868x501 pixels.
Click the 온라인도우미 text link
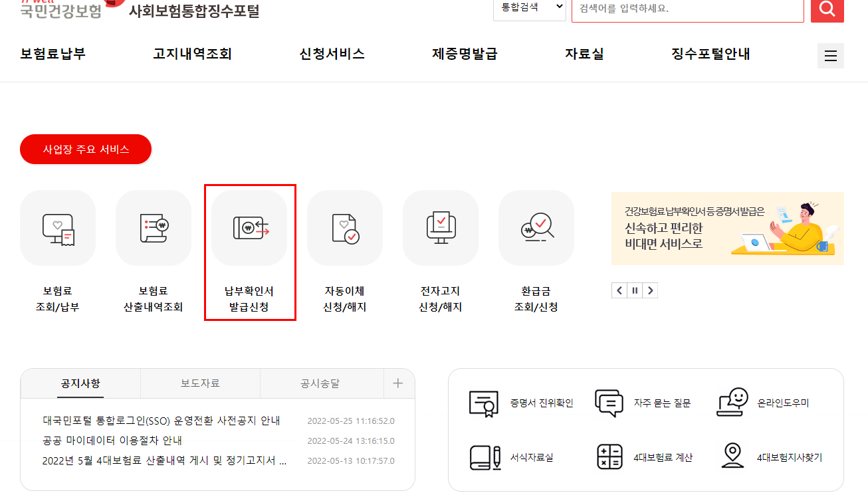(783, 403)
